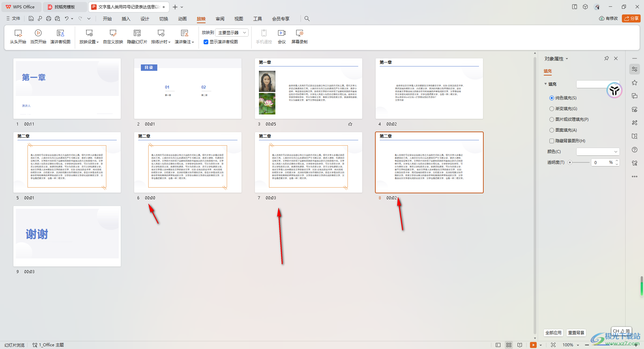
Task: Open the more options (dots) sidebar icon
Action: 635,177
